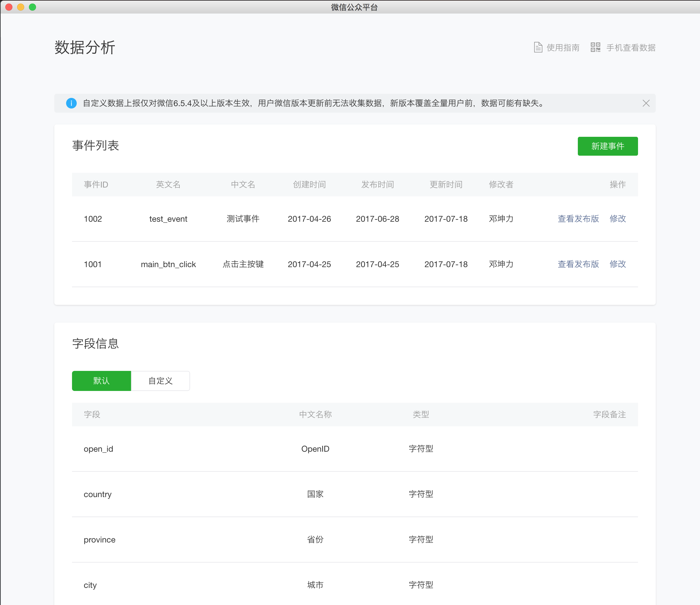Open 手机查看数据 link
The image size is (700, 605).
631,47
